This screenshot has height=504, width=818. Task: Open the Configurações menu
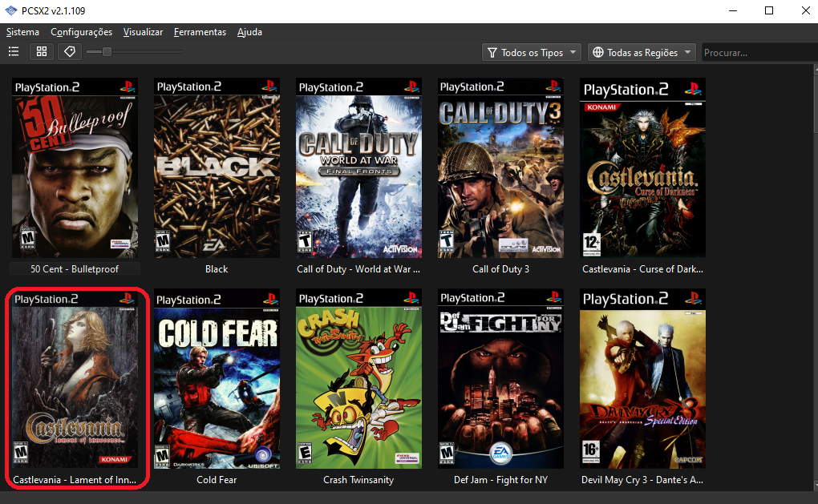81,32
